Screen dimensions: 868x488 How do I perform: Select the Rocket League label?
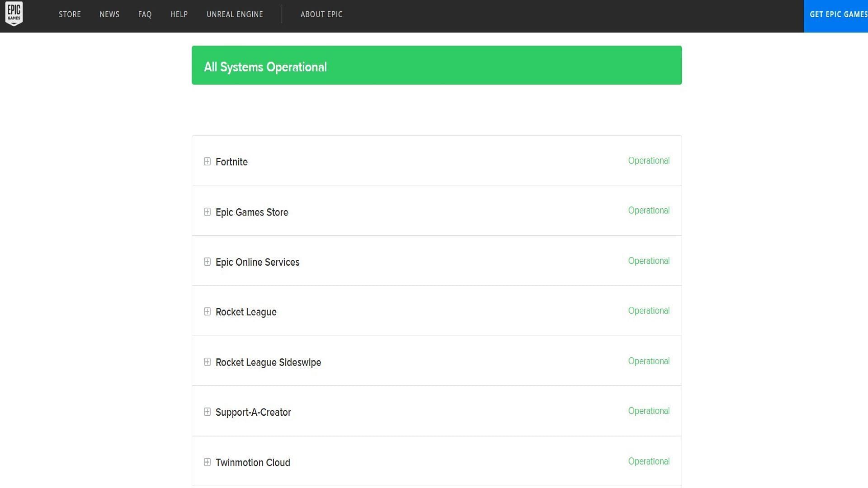246,312
